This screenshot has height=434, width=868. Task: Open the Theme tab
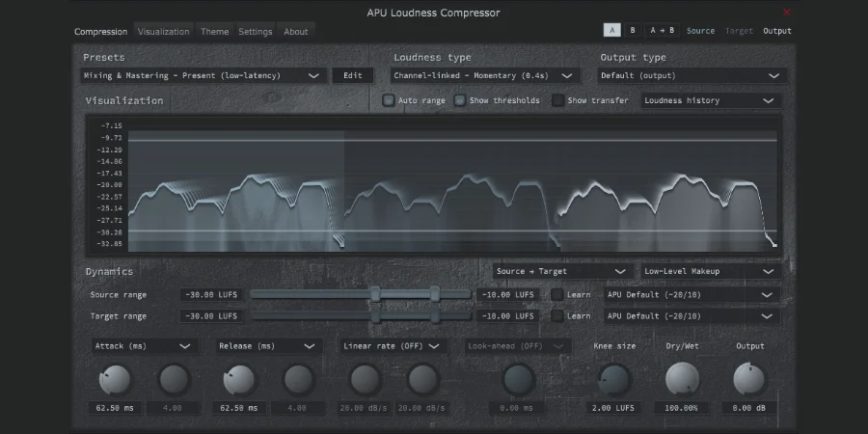tap(215, 32)
